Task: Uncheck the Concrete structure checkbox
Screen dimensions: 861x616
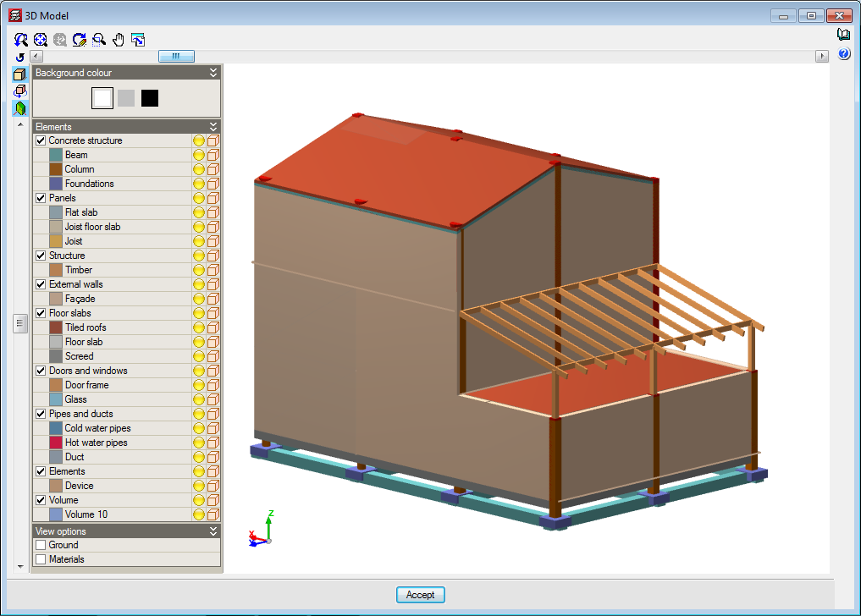Action: pyautogui.click(x=41, y=140)
